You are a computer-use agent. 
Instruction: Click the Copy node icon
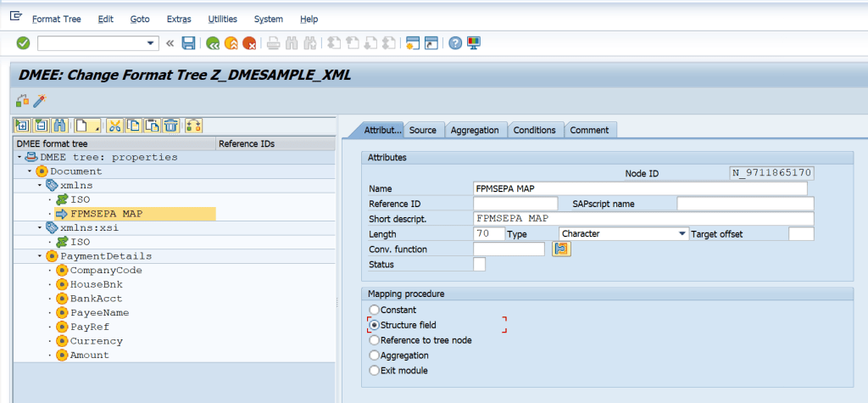133,126
